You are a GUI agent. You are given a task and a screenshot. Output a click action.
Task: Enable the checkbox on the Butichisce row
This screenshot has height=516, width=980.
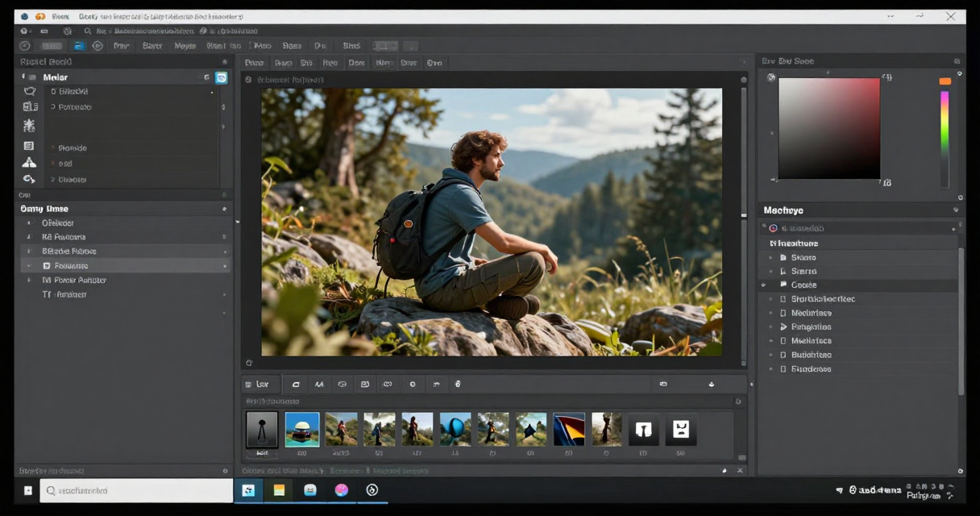point(783,355)
